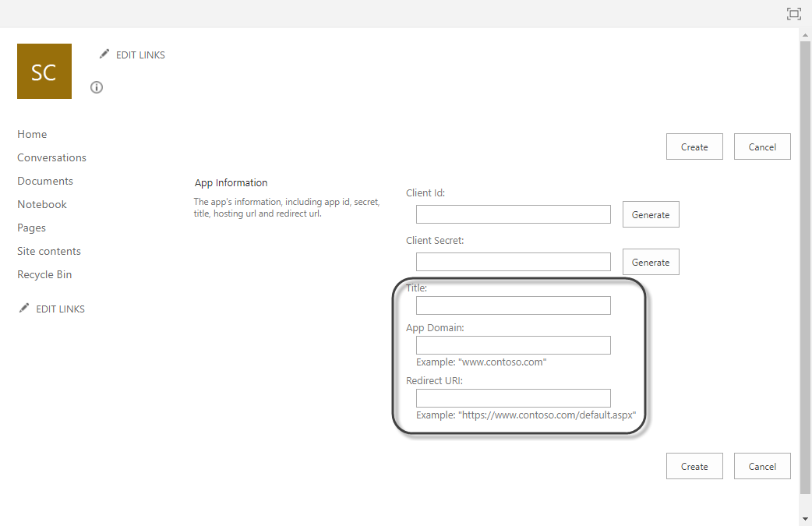Click the bottom Cancel button
This screenshot has height=526, width=812.
(762, 466)
